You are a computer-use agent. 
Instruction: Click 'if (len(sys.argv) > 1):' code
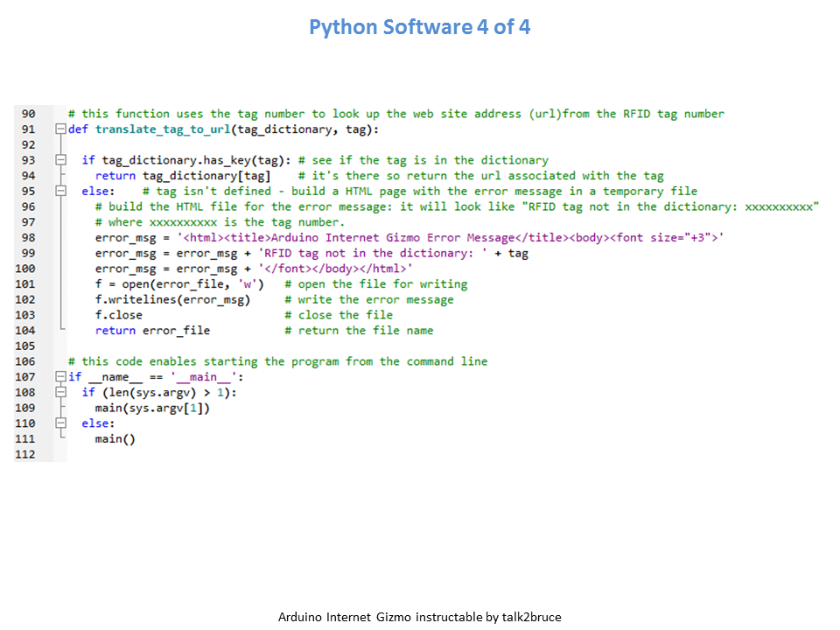[159, 392]
